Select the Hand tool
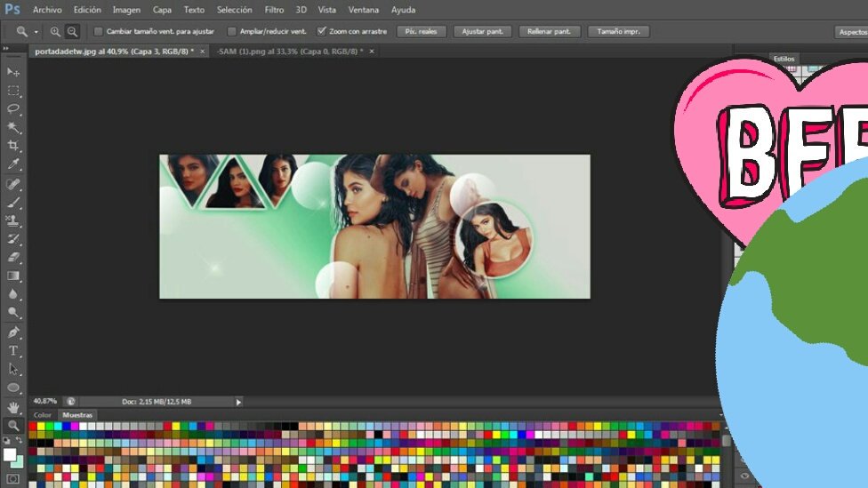 [13, 408]
